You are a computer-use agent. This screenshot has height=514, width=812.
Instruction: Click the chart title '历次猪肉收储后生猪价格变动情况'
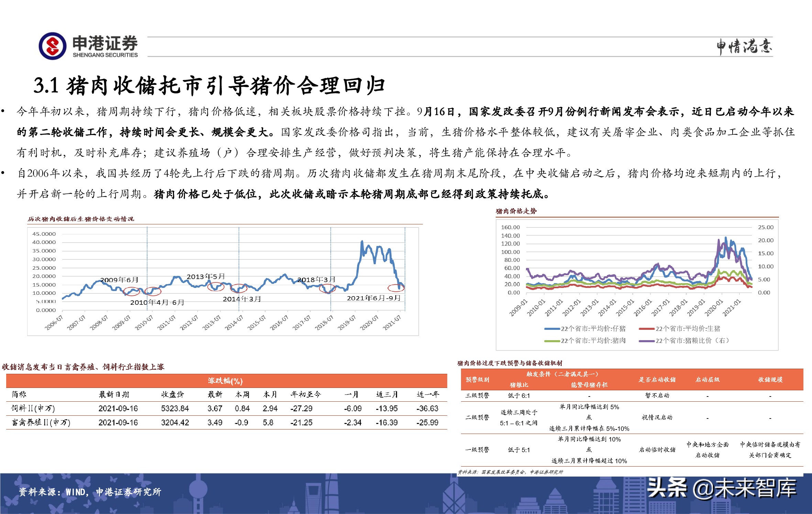click(x=81, y=219)
